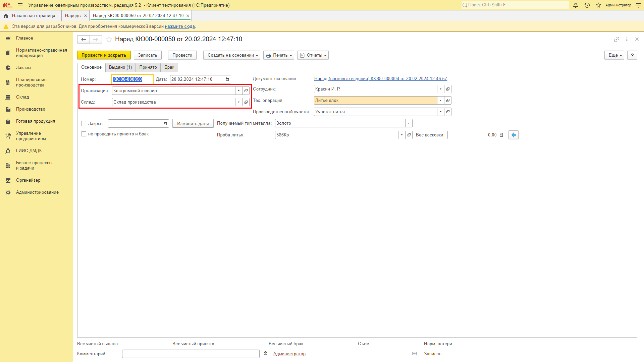The width and height of the screenshot is (644, 362).
Task: Open calendar picker for Дата field
Action: [227, 79]
